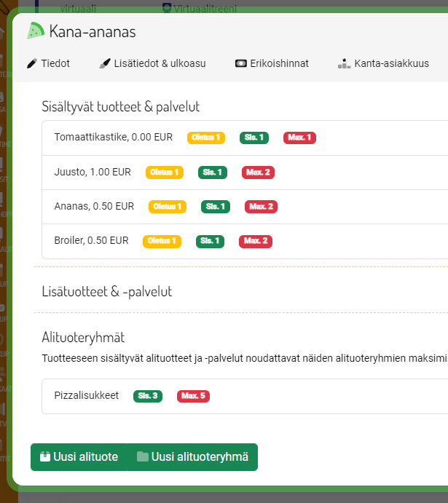Click the Max. 5 badge on Pizzalisukkeet

193,396
